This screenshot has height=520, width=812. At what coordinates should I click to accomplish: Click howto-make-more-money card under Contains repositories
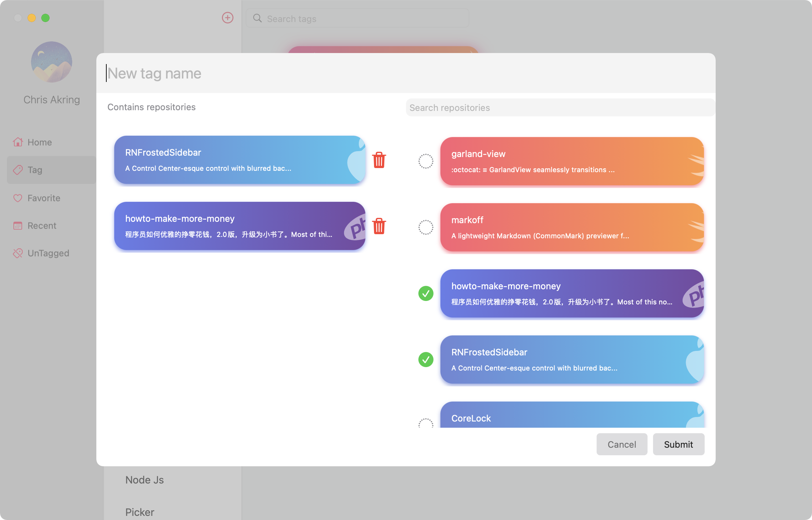click(239, 226)
